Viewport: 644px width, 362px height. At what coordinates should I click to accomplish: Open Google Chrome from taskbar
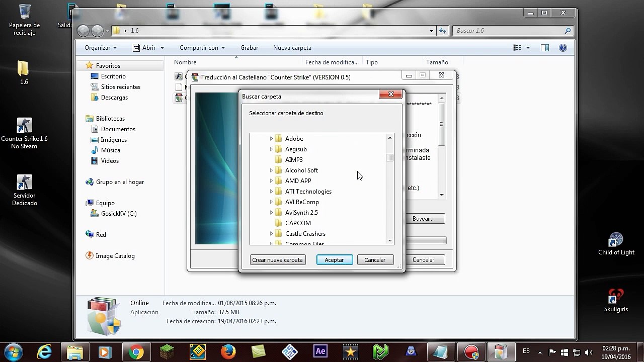[x=136, y=352]
